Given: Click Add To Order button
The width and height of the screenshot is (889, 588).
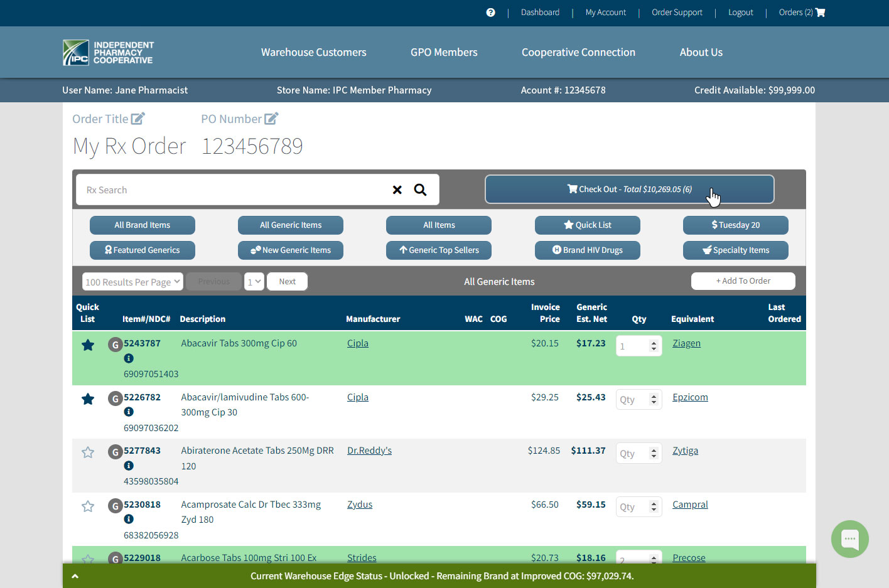Looking at the screenshot, I should point(743,281).
